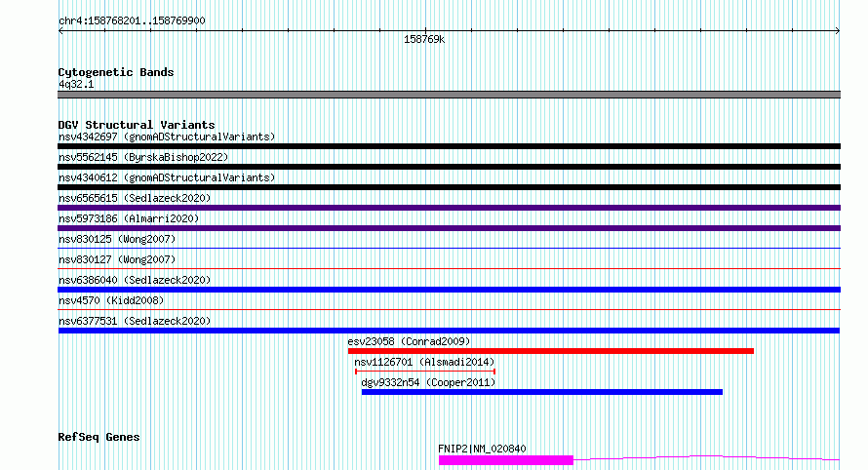Select the Cytogenetic Bands track title

pos(116,72)
